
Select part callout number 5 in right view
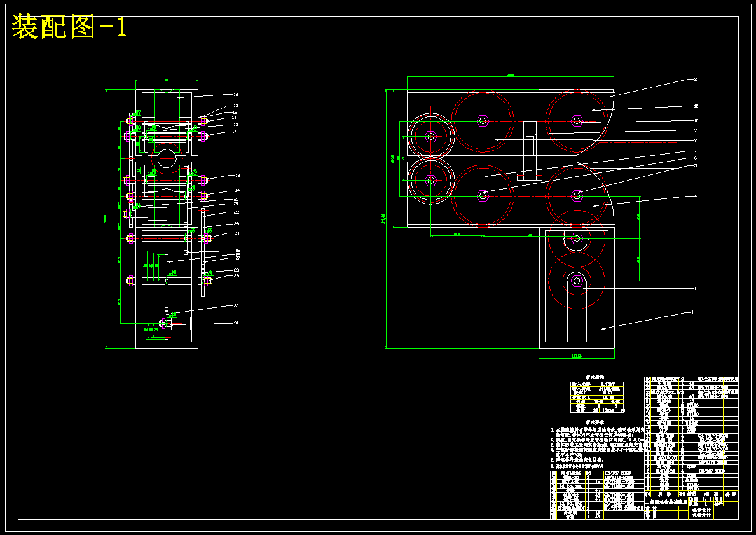695,165
